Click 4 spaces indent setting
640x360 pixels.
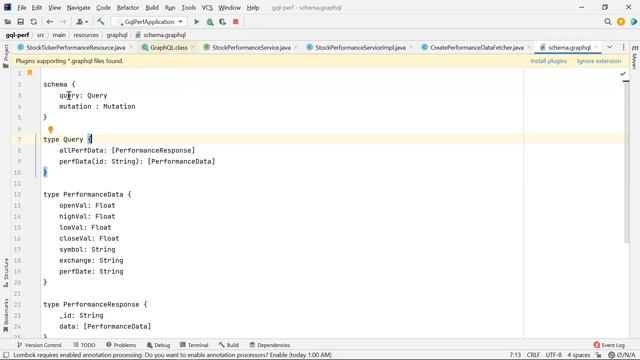click(578, 355)
